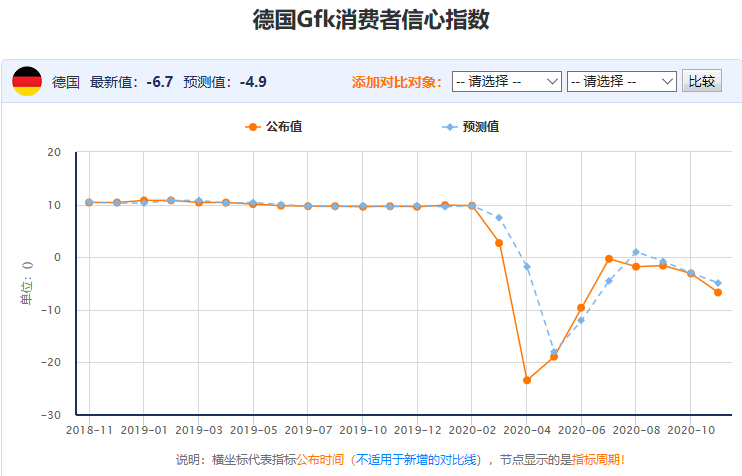This screenshot has height=476, width=742.
Task: Open the second 请选择 comparison dropdown
Action: pos(621,81)
